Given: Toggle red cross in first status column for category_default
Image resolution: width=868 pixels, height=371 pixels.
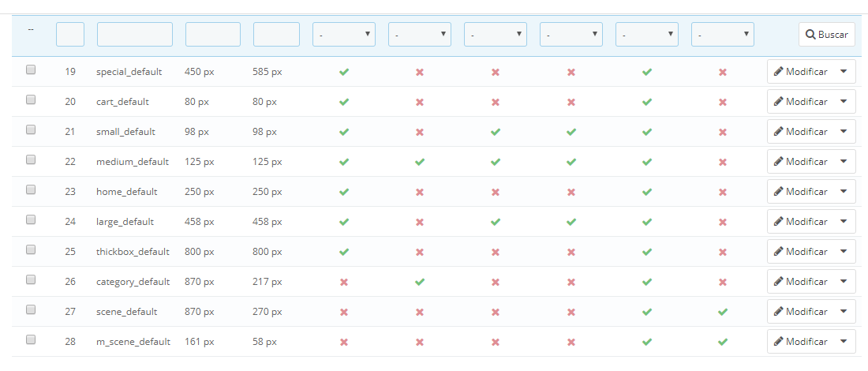Looking at the screenshot, I should pos(344,282).
